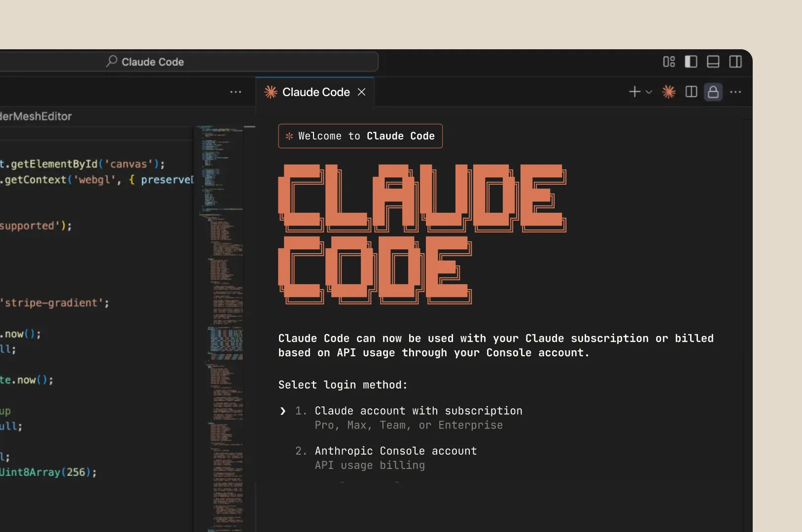Open right editor more actions ellipsis

click(735, 92)
